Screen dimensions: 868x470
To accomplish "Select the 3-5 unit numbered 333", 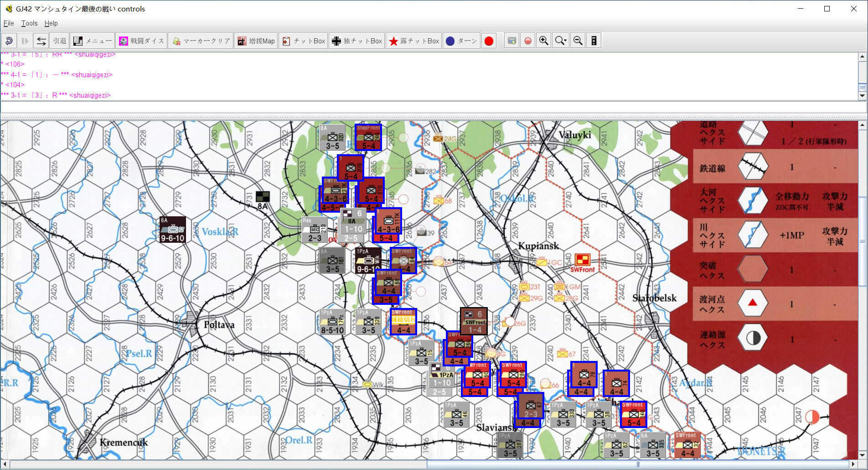I will coord(563,414).
